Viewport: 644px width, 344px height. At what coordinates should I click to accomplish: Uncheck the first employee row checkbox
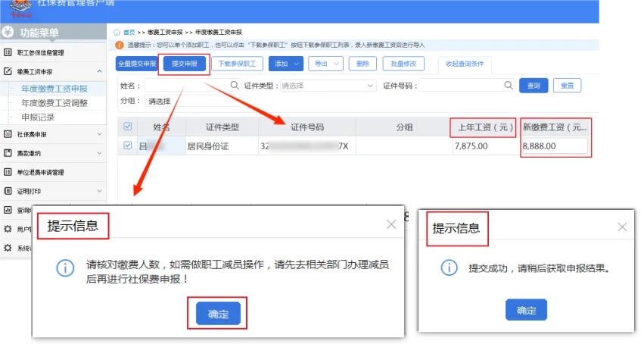(x=127, y=145)
